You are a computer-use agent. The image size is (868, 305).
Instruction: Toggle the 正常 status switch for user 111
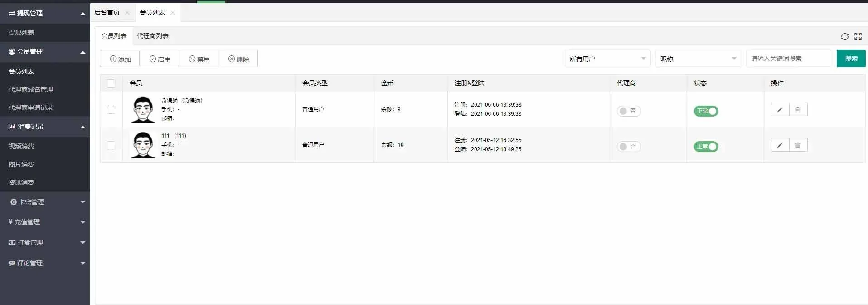click(x=706, y=147)
